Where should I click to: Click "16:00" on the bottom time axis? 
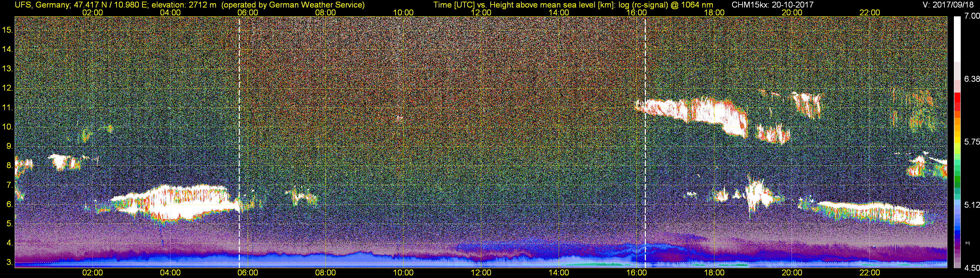pos(636,273)
